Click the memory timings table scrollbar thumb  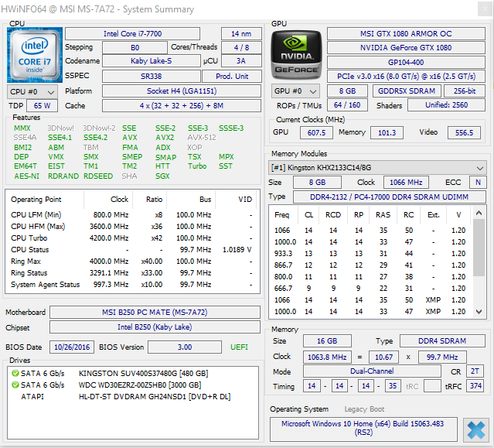pos(479,248)
